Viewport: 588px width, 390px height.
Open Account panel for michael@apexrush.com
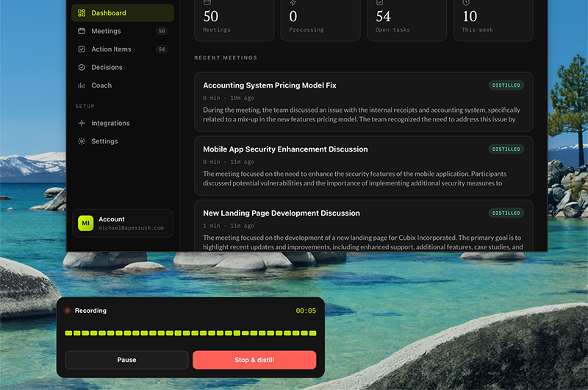(x=123, y=224)
